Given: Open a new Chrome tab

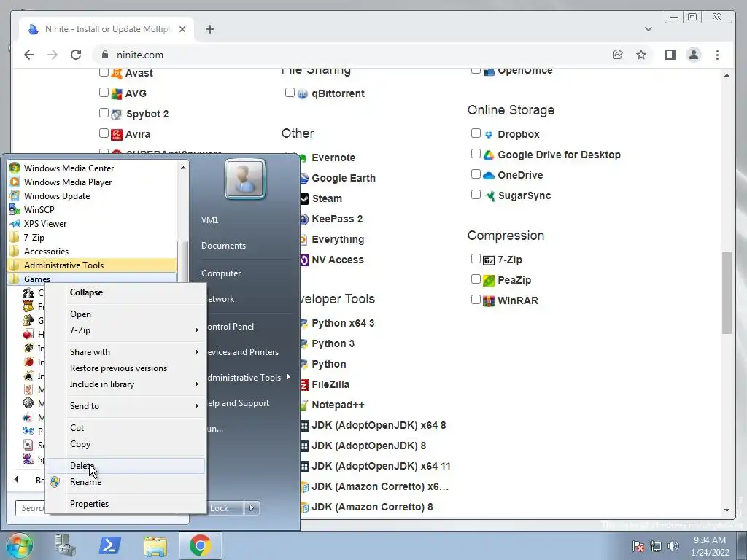Looking at the screenshot, I should coord(209,29).
